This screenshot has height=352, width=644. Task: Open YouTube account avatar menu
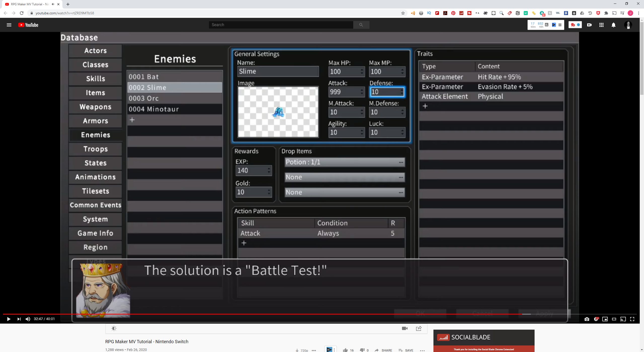(x=628, y=25)
